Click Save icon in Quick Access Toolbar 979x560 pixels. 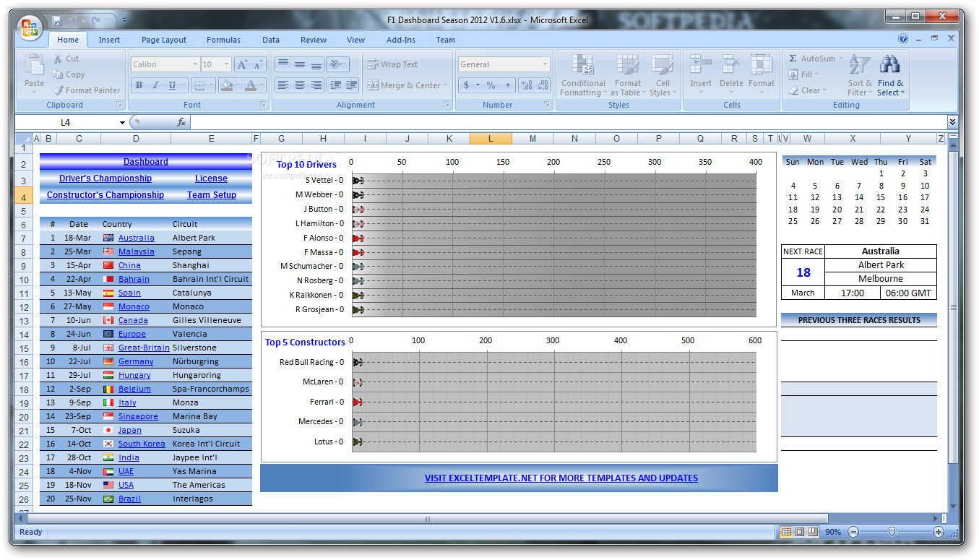[x=57, y=21]
